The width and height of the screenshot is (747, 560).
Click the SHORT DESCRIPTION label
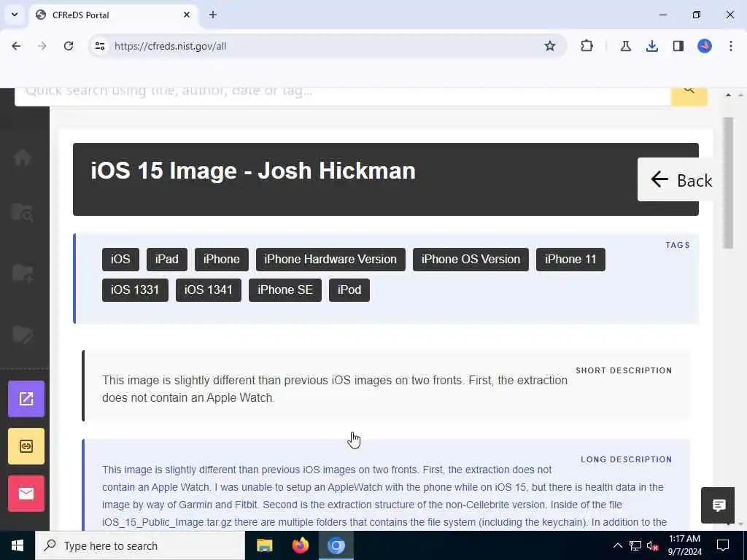coord(624,370)
